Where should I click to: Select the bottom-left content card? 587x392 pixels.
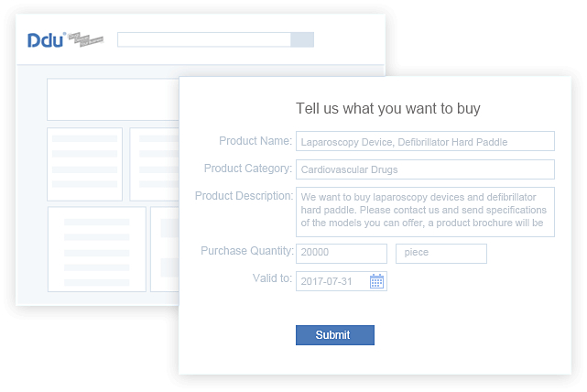tap(96, 248)
